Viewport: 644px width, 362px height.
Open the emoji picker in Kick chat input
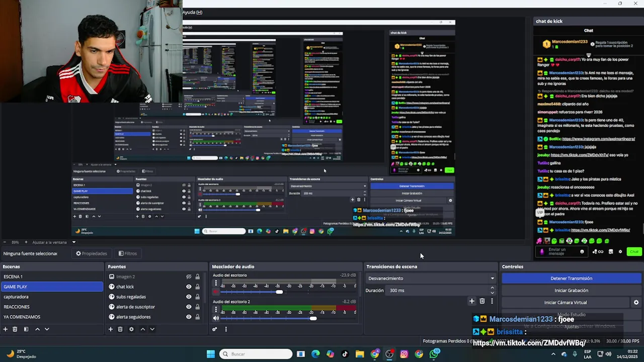coord(582,252)
